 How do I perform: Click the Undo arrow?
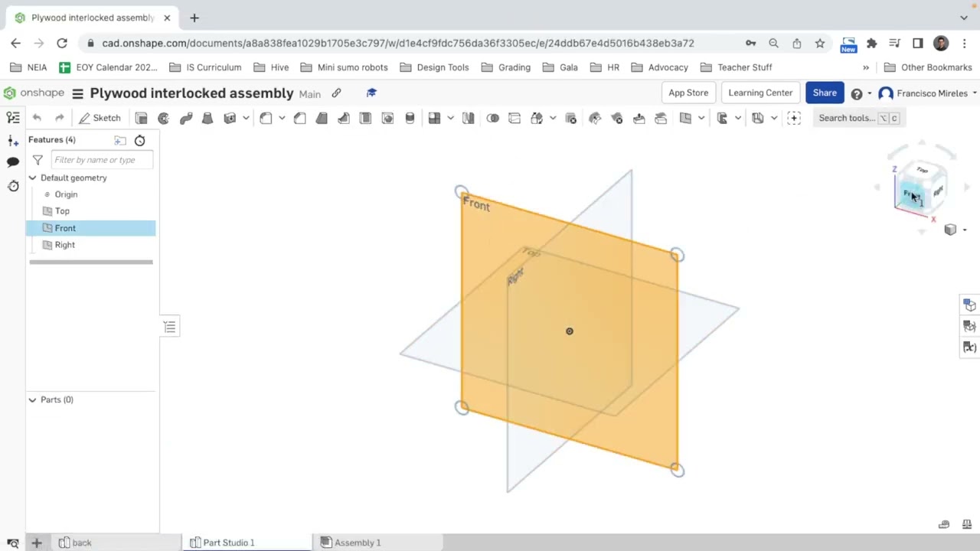pyautogui.click(x=37, y=118)
